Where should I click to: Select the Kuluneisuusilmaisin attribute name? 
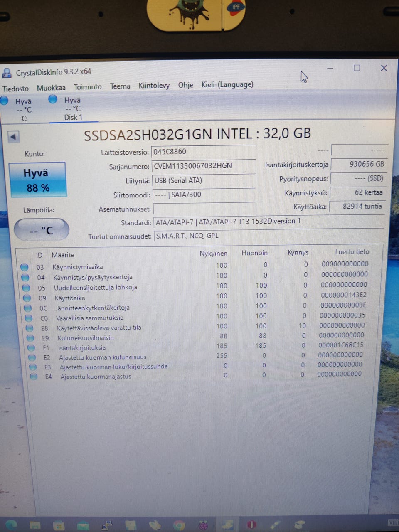click(x=85, y=338)
